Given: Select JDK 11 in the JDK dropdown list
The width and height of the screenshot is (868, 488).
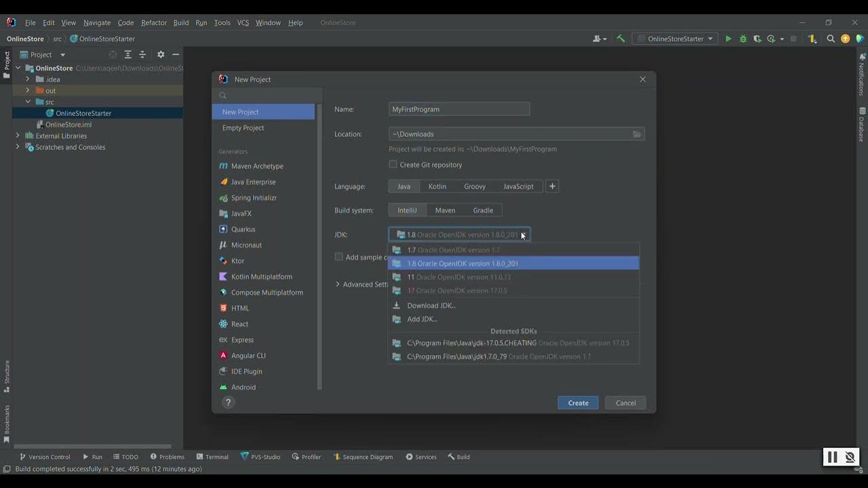Looking at the screenshot, I should 513,277.
